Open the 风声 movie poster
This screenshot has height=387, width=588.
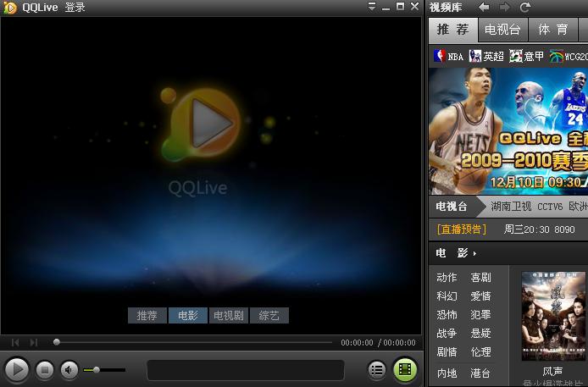tap(553, 316)
